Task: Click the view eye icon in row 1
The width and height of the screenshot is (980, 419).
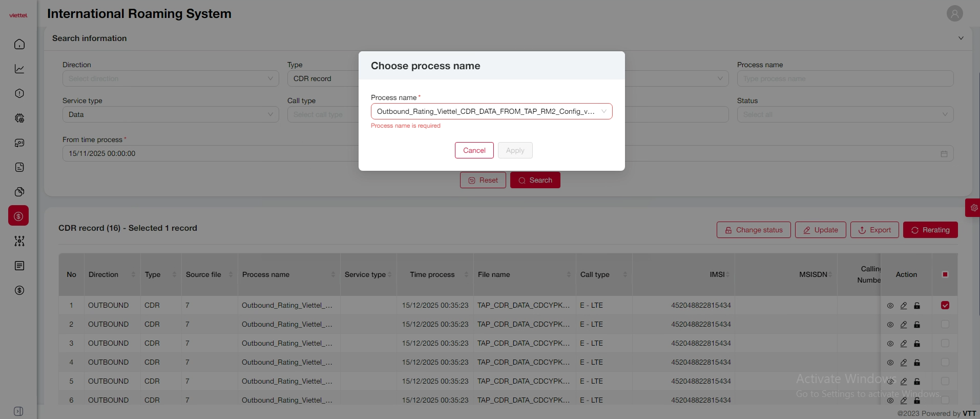Action: 890,306
